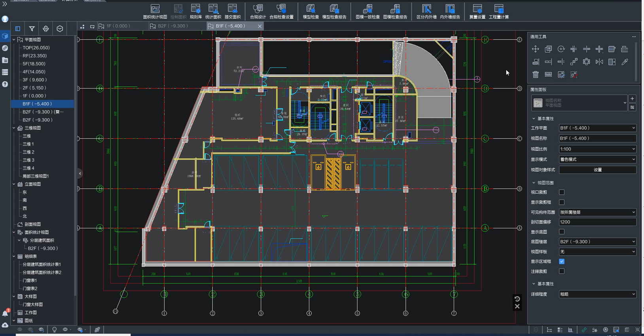
Task: Collapse 三维视图 tree node
Action: pos(14,128)
